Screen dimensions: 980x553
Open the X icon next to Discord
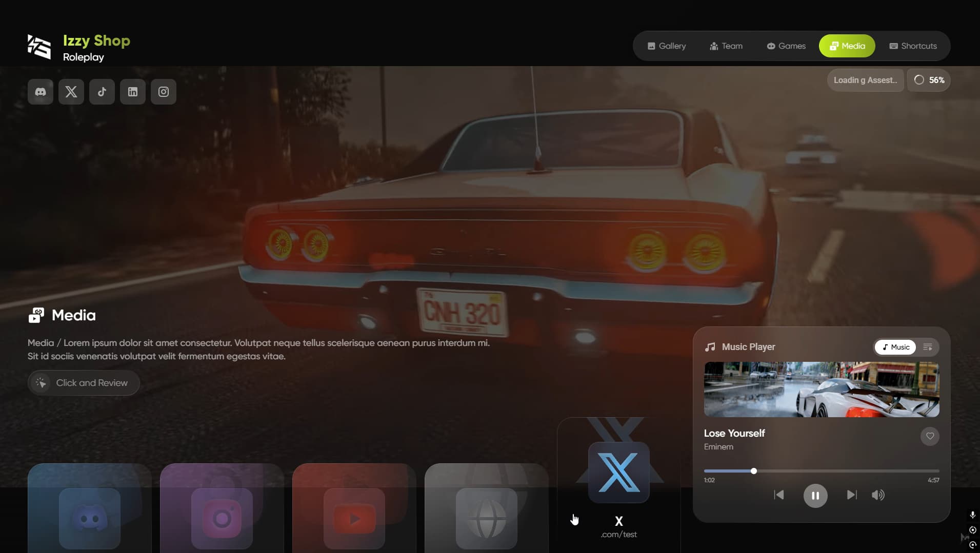[x=71, y=92]
